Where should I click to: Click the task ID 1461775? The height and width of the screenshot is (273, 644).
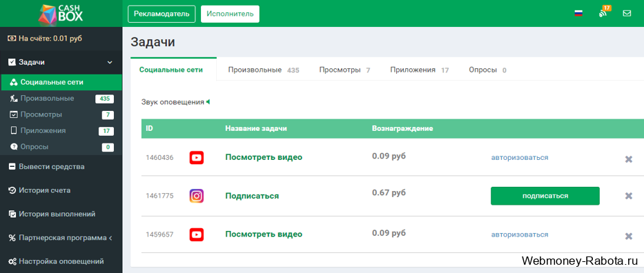click(159, 196)
